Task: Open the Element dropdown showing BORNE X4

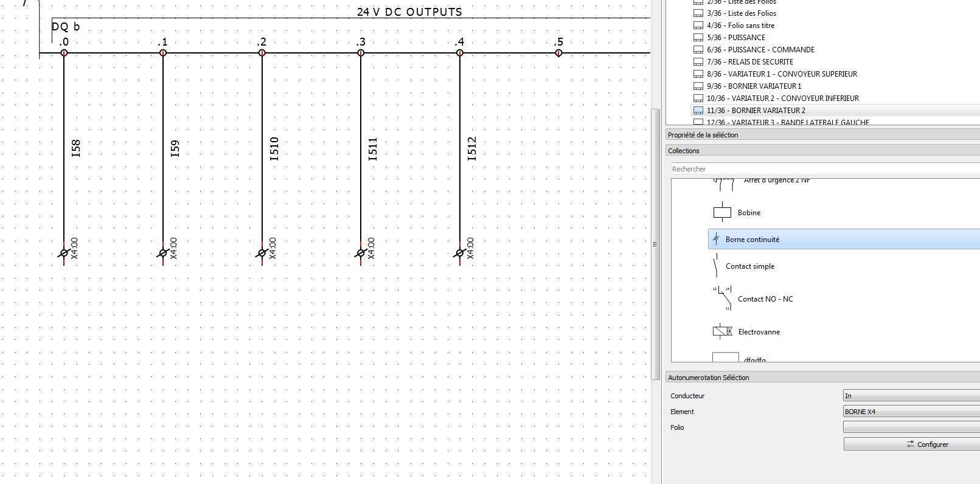Action: (x=911, y=412)
